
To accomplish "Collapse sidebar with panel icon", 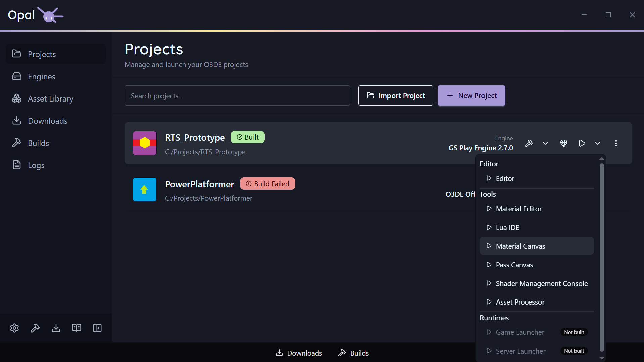I will [97, 328].
